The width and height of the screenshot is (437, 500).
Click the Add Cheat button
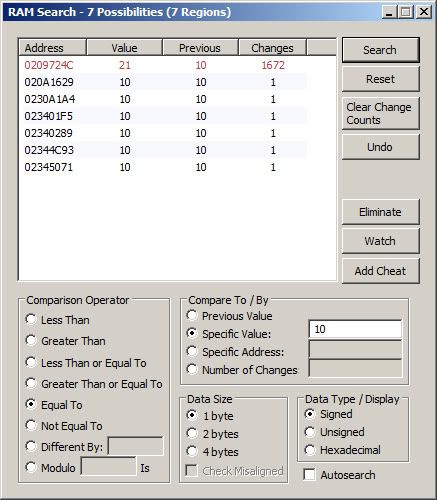(x=380, y=271)
